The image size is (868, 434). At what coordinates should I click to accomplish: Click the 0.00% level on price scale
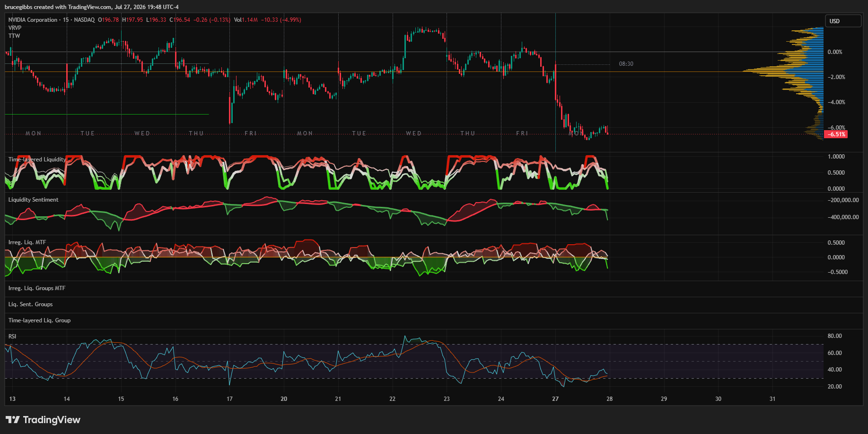(835, 52)
